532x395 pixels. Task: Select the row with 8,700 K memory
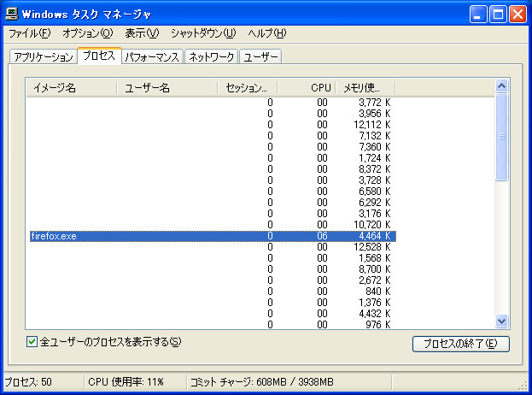213,269
